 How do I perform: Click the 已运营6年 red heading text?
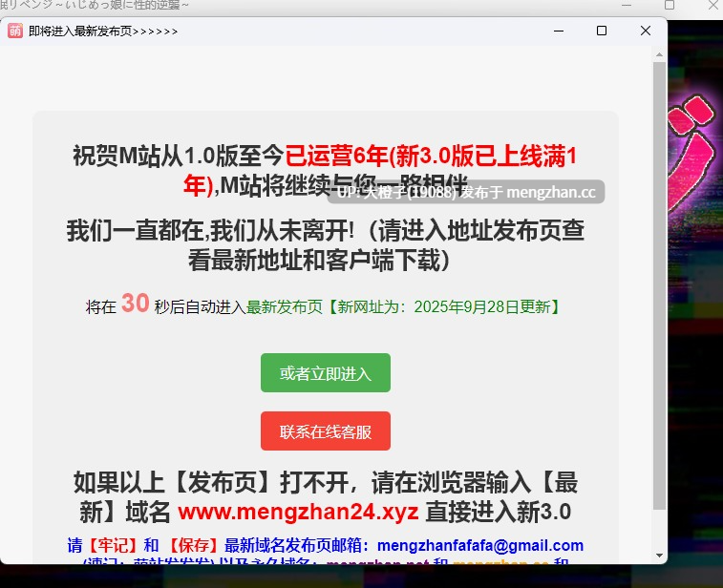point(337,156)
